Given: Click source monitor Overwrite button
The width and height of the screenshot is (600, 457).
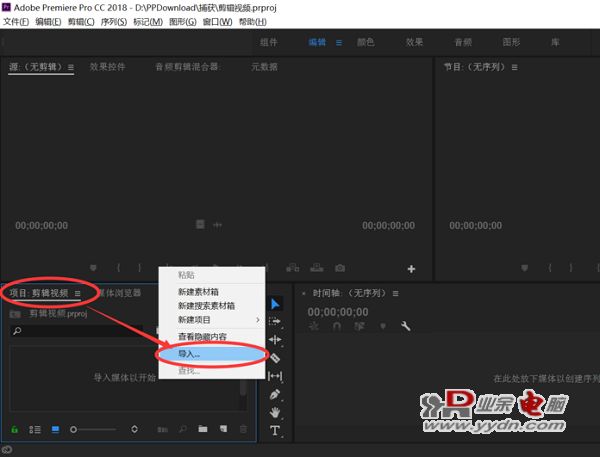Looking at the screenshot, I should 316,268.
